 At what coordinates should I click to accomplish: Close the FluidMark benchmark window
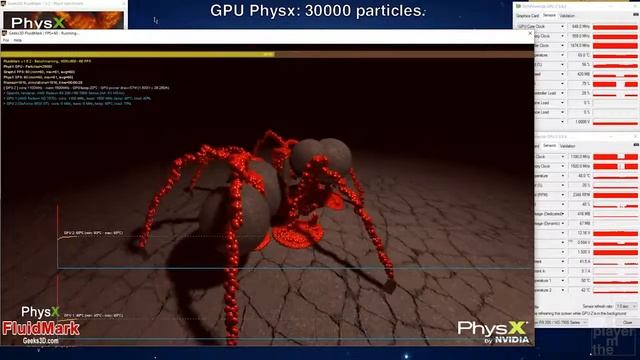point(530,33)
